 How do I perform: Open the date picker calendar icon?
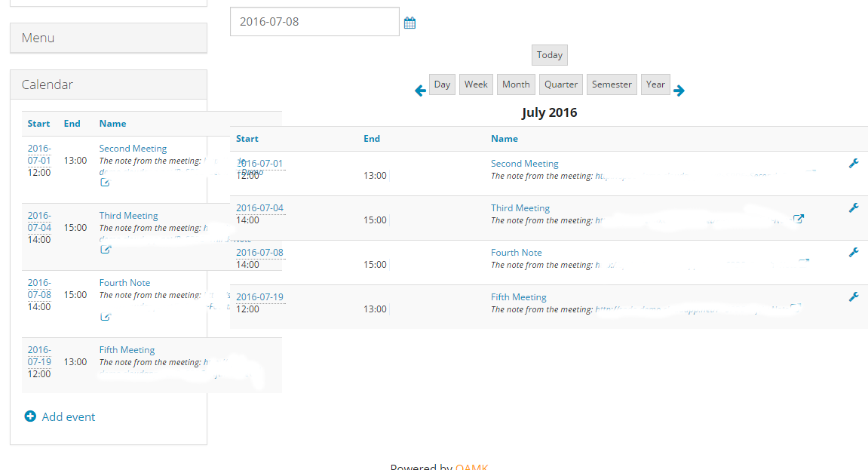409,23
